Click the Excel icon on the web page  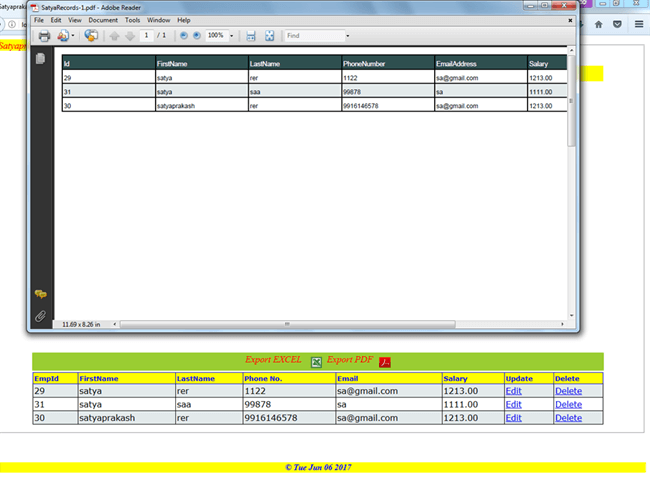click(x=316, y=362)
